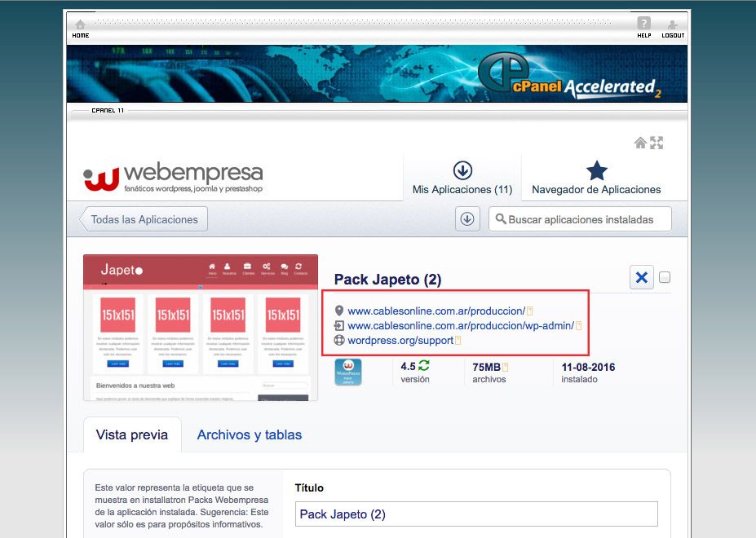Viewport: 756px width, 538px height.
Task: Click the WordPress Pack Japeto app icon
Action: tap(348, 373)
